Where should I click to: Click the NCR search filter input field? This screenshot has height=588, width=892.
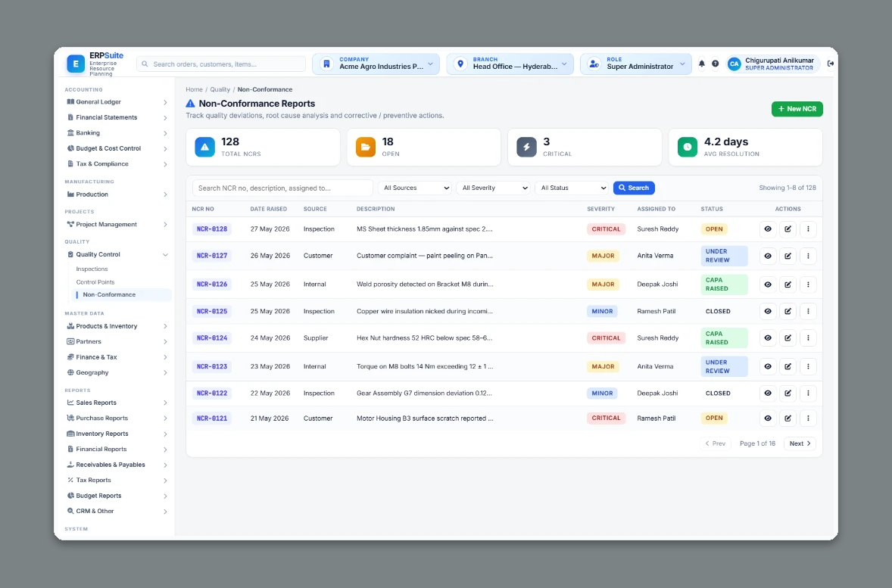click(282, 188)
